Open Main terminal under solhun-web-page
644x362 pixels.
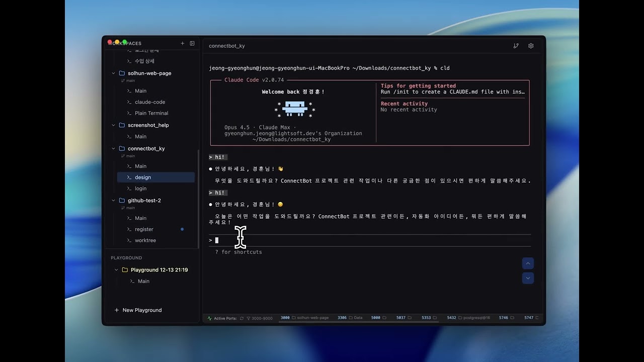coord(156,91)
